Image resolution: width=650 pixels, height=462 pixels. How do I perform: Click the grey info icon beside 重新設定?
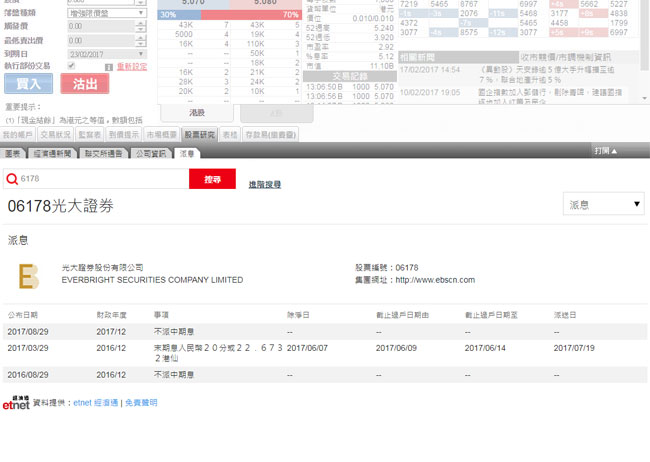pos(109,67)
